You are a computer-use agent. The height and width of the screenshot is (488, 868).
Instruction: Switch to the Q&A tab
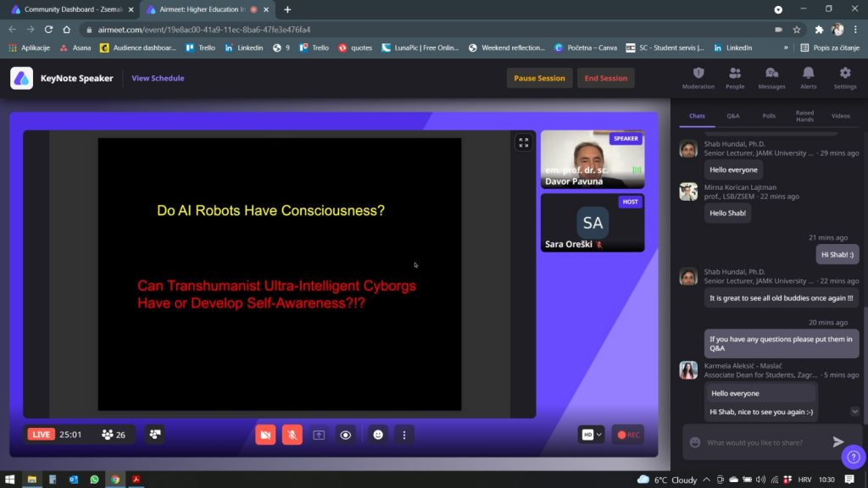(x=733, y=115)
